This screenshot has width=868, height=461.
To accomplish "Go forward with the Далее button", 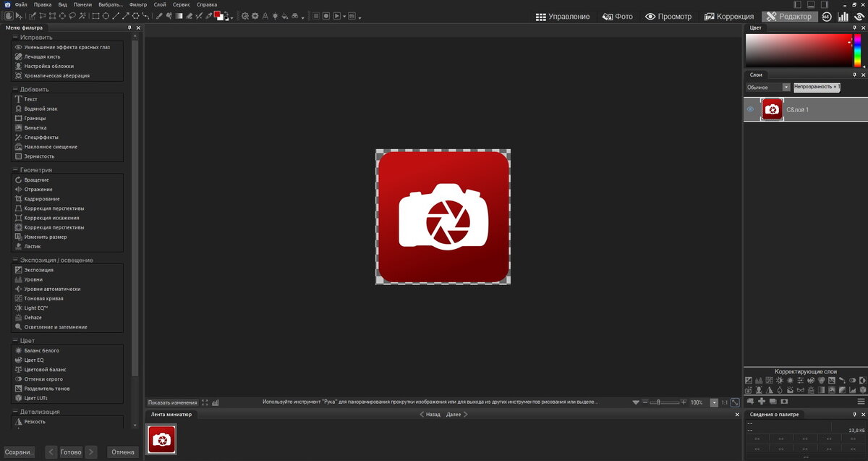I will 456,415.
